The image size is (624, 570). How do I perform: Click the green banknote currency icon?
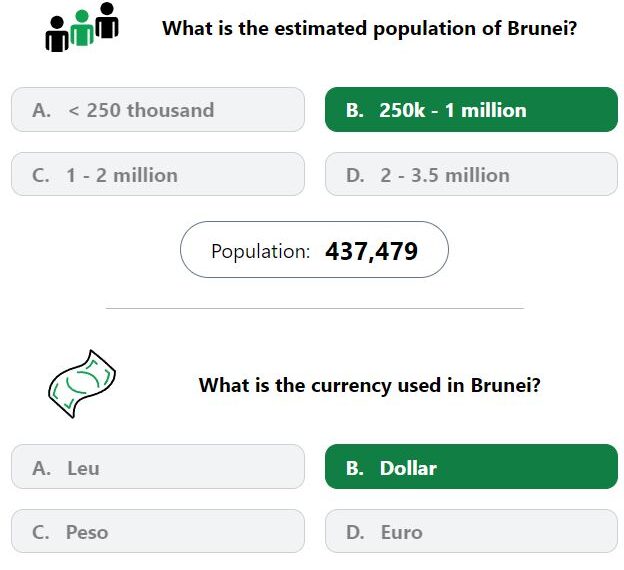click(x=82, y=384)
